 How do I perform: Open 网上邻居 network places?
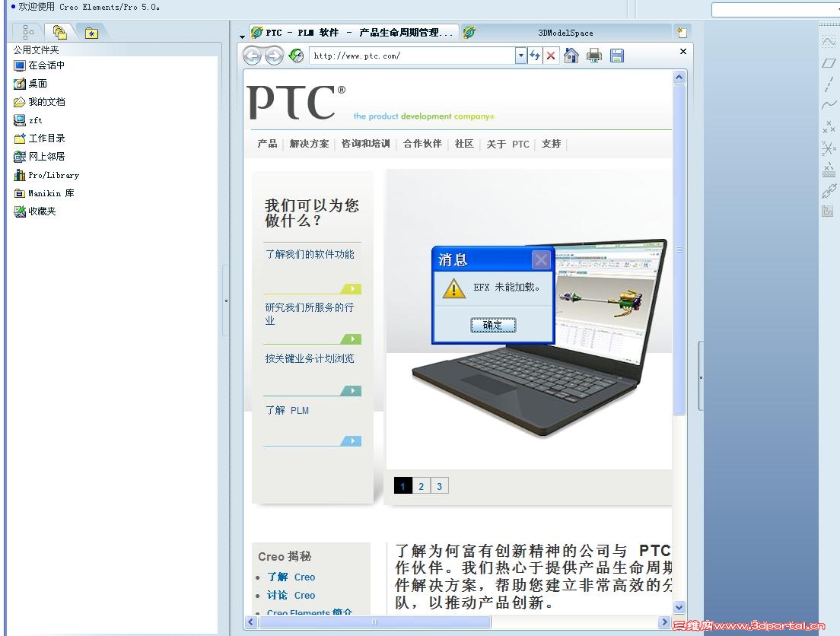[40, 157]
